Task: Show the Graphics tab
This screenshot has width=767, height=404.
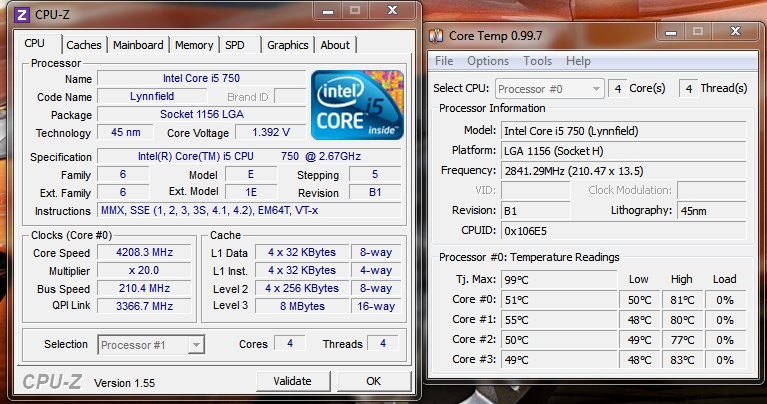Action: point(288,45)
